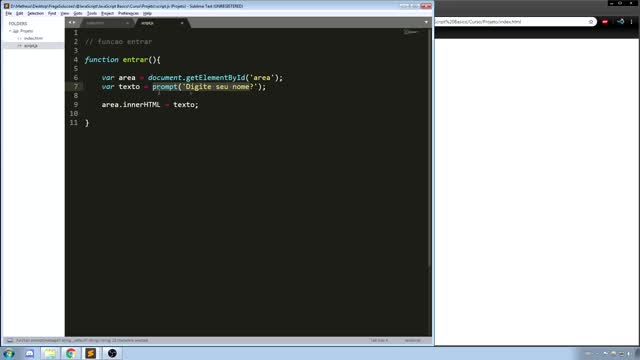Click the JavaScript syntax label in status bar
The width and height of the screenshot is (640, 360).
pos(413,340)
